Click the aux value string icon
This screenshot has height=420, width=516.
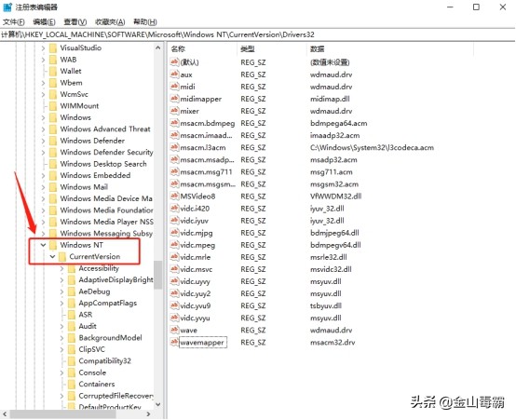174,75
